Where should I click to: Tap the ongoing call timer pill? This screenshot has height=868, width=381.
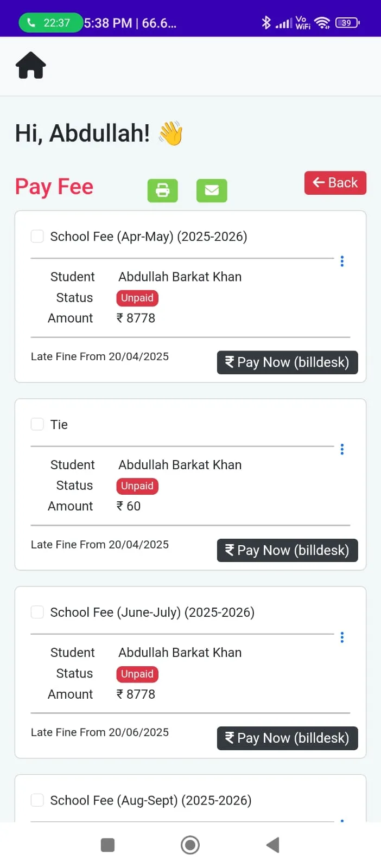pyautogui.click(x=50, y=23)
